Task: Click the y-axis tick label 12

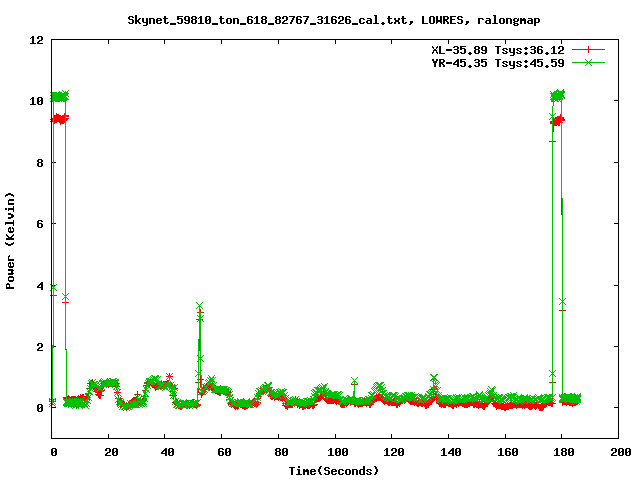Action: 36,40
